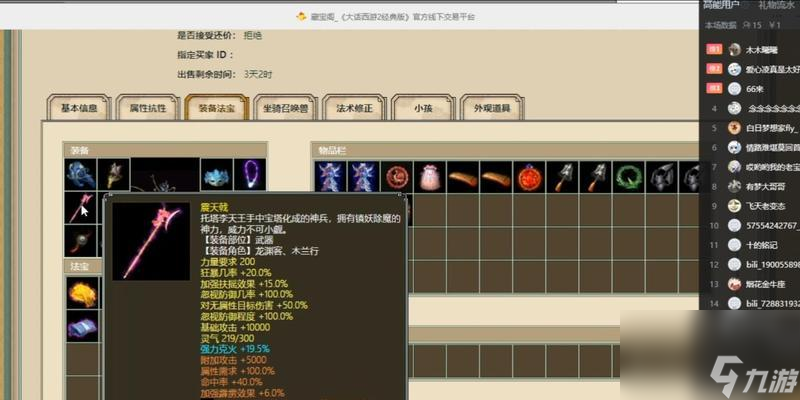Switch to 高能用户 tab in live sidebar
This screenshot has width=800, height=400.
pyautogui.click(x=721, y=5)
